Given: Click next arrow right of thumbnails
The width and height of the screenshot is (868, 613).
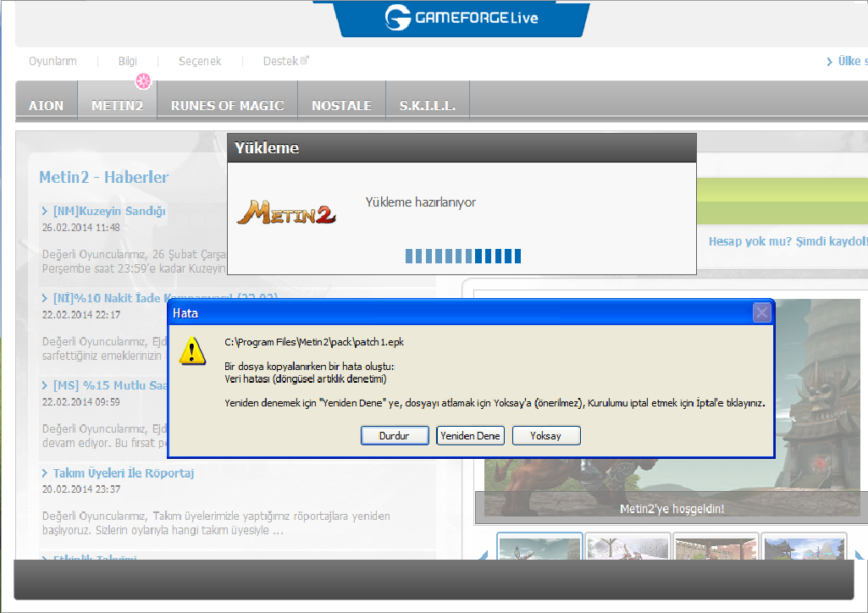Looking at the screenshot, I should pyautogui.click(x=860, y=554).
